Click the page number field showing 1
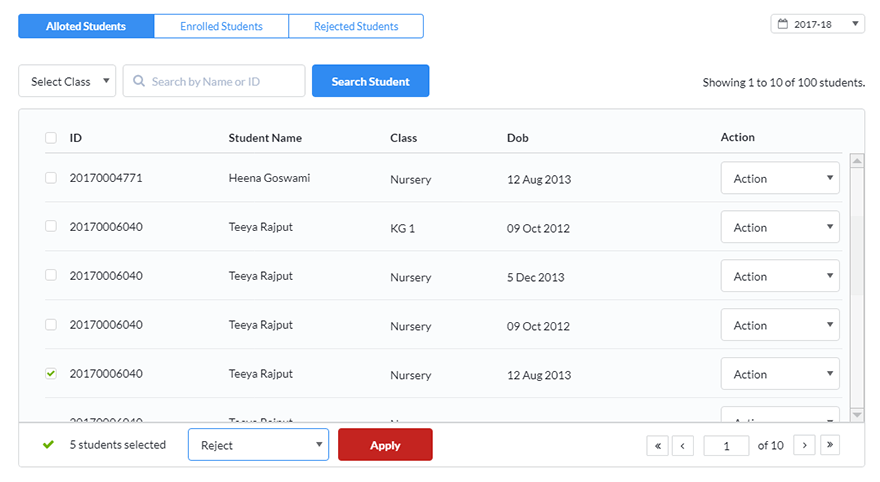Viewport: 880px width, 482px height. (x=726, y=446)
